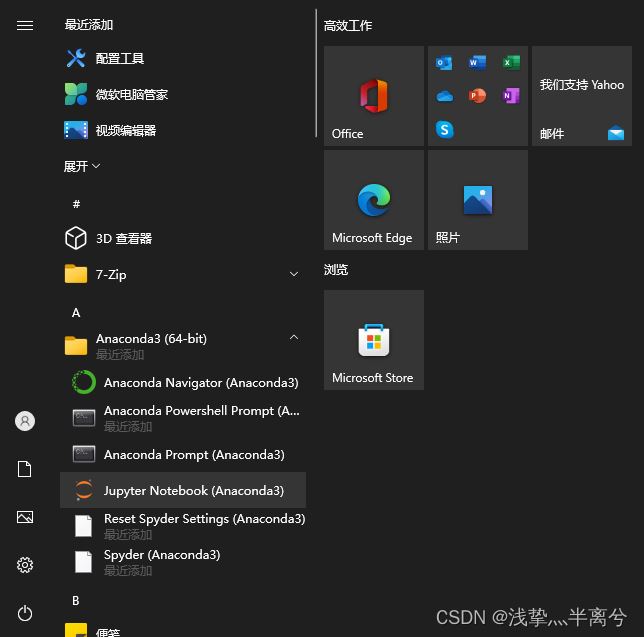This screenshot has height=637, width=644.
Task: Click the app list scrollbar thumb
Action: [316, 73]
